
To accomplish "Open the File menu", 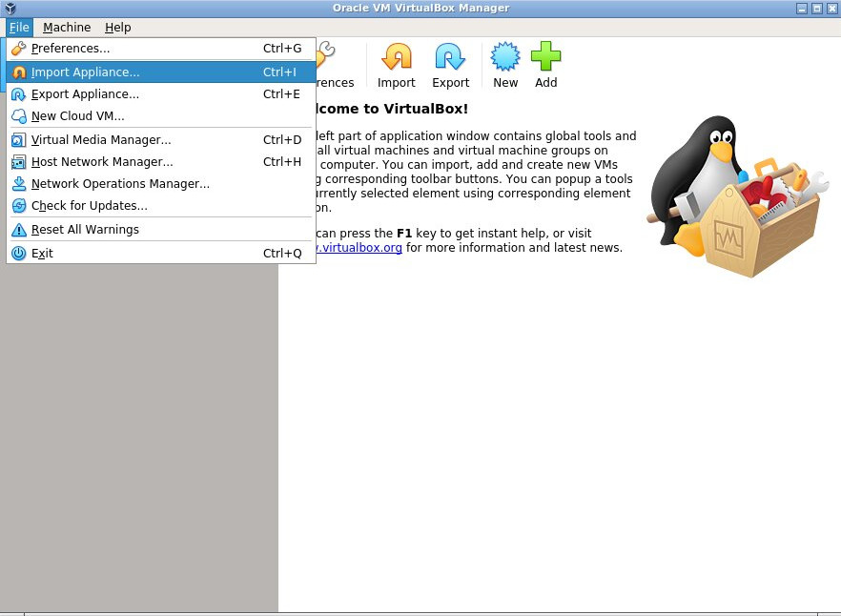I will click(x=19, y=28).
